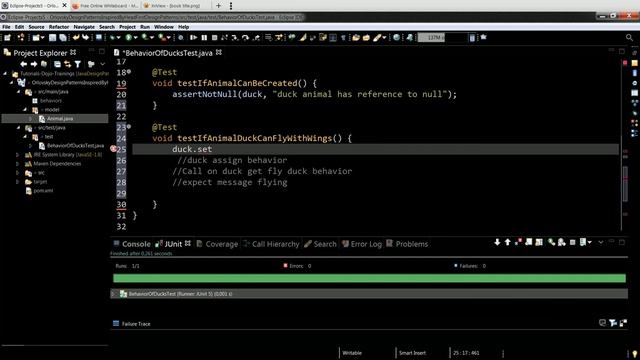Click the Run green play toolbar icon
The image size is (640, 360).
click(x=129, y=38)
